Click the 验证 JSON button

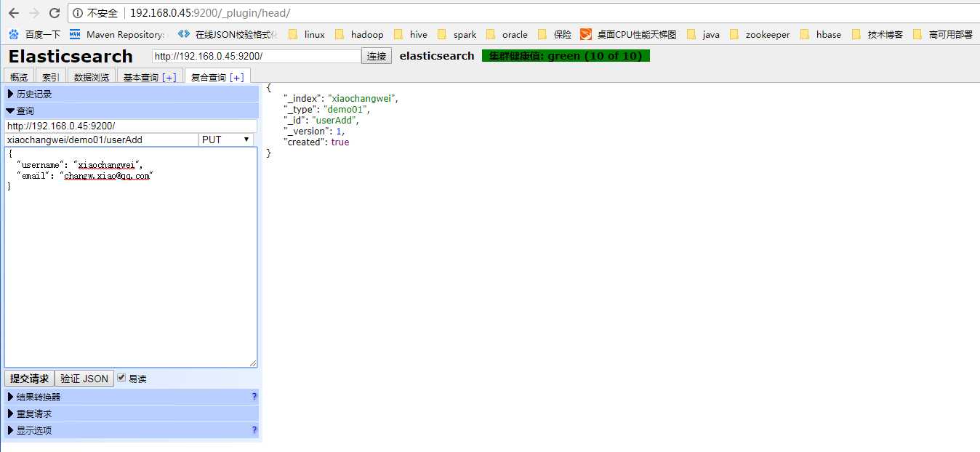(x=84, y=379)
